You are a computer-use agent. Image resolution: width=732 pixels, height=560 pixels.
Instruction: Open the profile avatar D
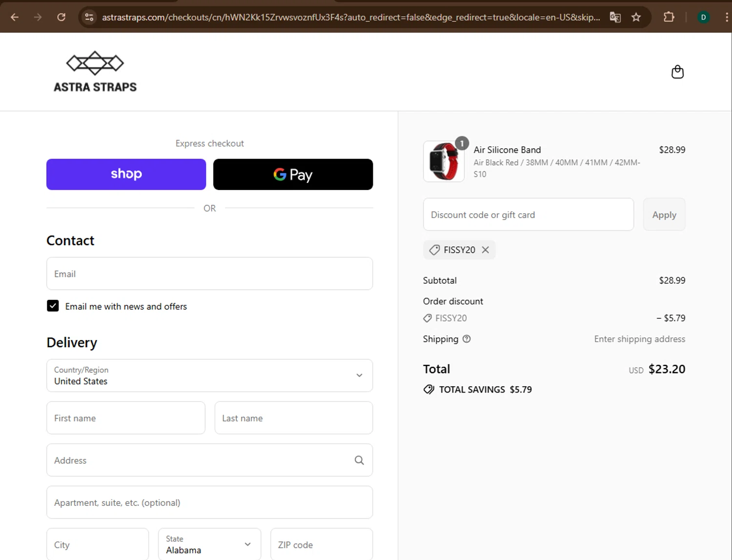click(x=703, y=17)
